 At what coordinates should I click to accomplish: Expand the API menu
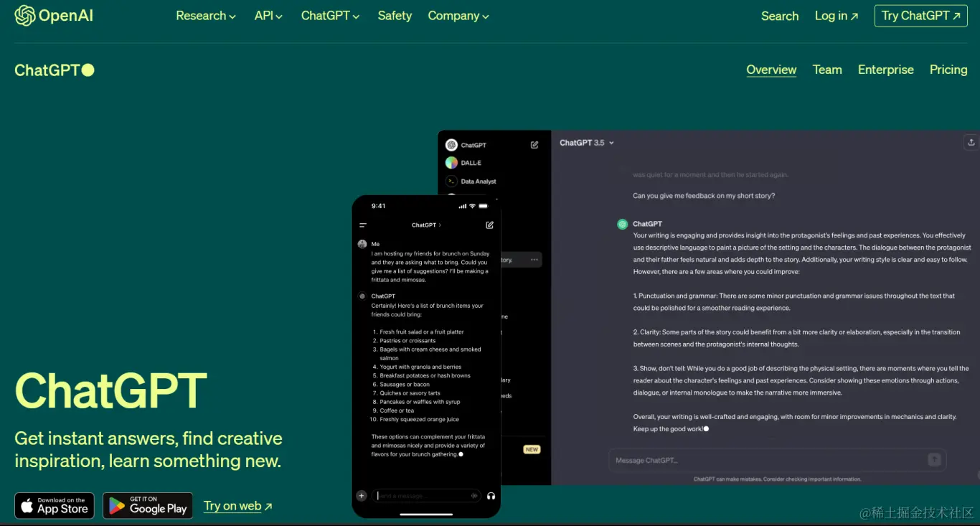(x=268, y=16)
